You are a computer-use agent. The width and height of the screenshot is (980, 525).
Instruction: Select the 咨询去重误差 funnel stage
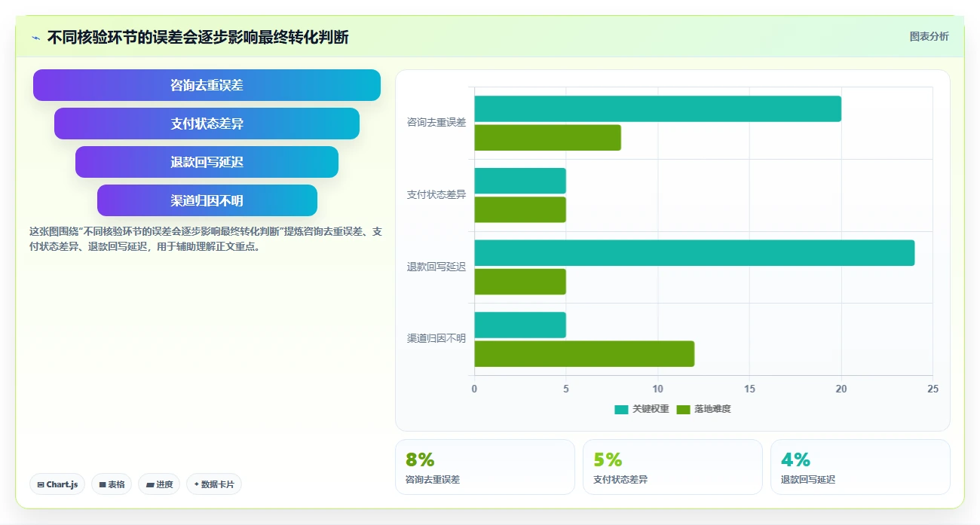tap(207, 85)
